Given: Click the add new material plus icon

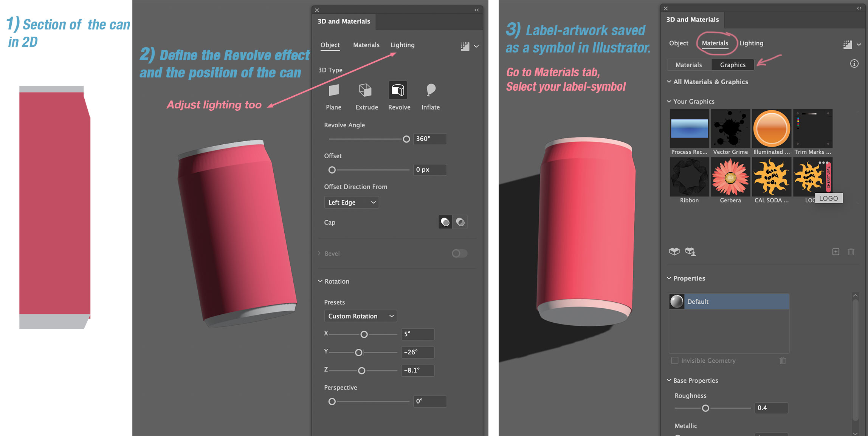Looking at the screenshot, I should (836, 252).
